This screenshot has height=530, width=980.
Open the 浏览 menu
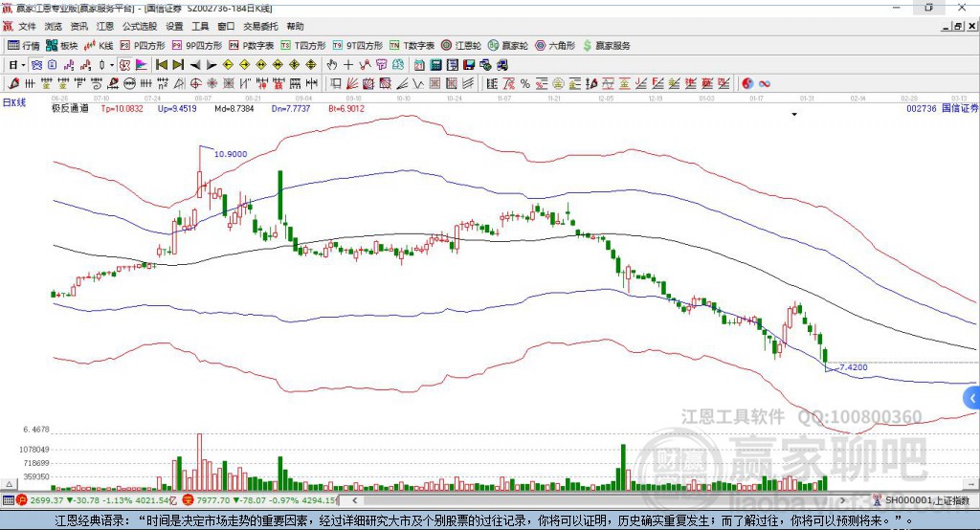click(x=54, y=26)
